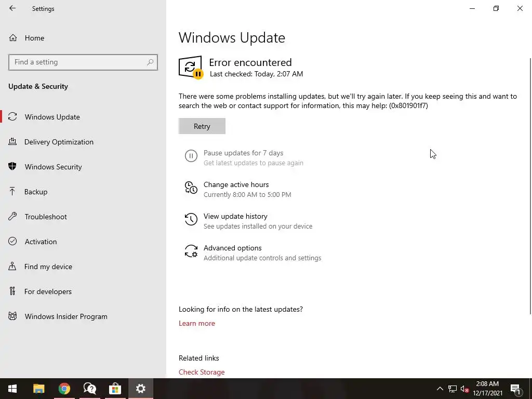Show hidden system tray icons
Screen dimensions: 532x399
[x=440, y=389]
